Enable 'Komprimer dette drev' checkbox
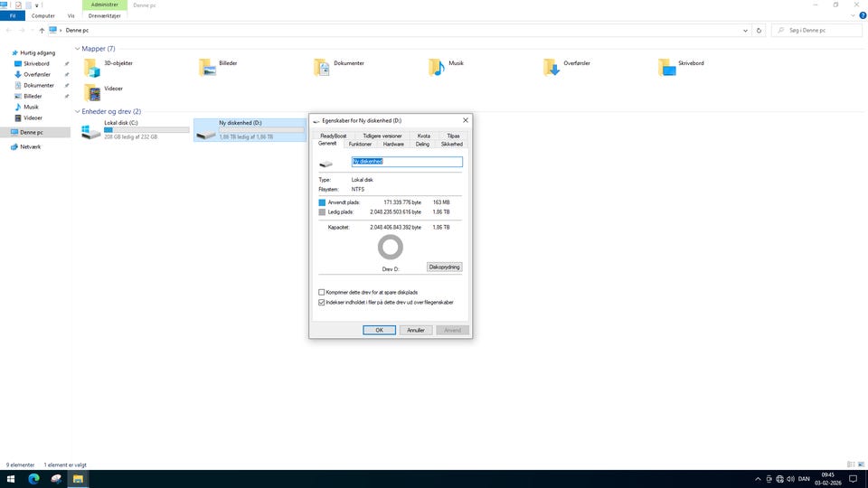The height and width of the screenshot is (488, 868). pos(321,292)
